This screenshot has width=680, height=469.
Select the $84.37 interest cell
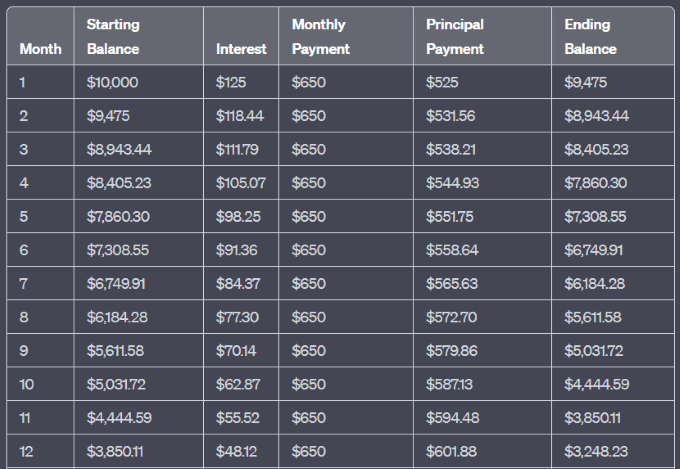click(x=241, y=283)
